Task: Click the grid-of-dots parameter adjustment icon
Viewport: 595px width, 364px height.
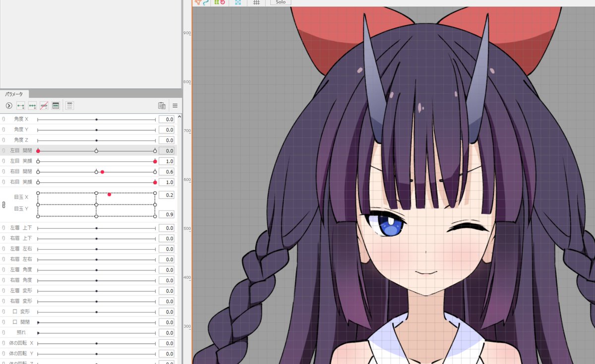Action: coord(70,105)
